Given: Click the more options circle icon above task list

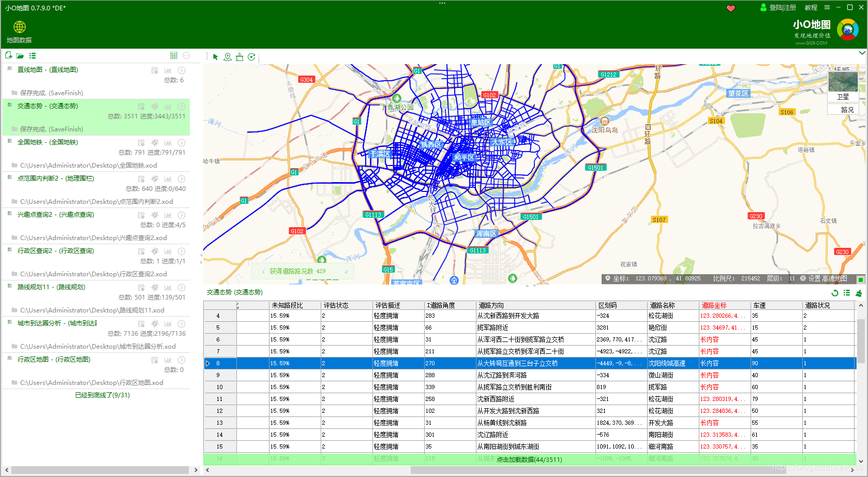Looking at the screenshot, I should (186, 55).
